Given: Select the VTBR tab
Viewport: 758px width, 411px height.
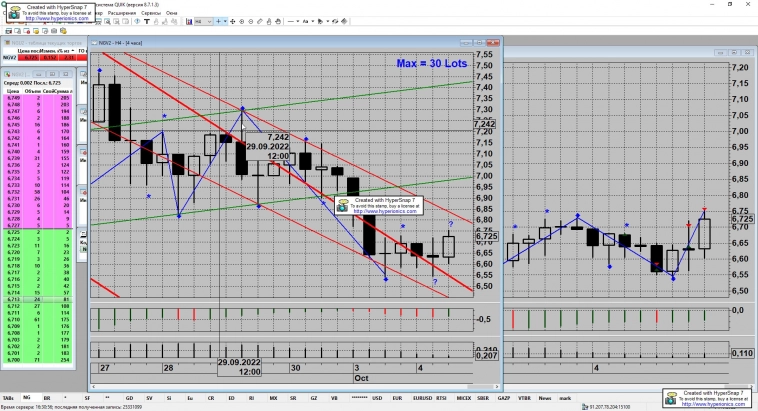Looking at the screenshot, I should point(524,397).
